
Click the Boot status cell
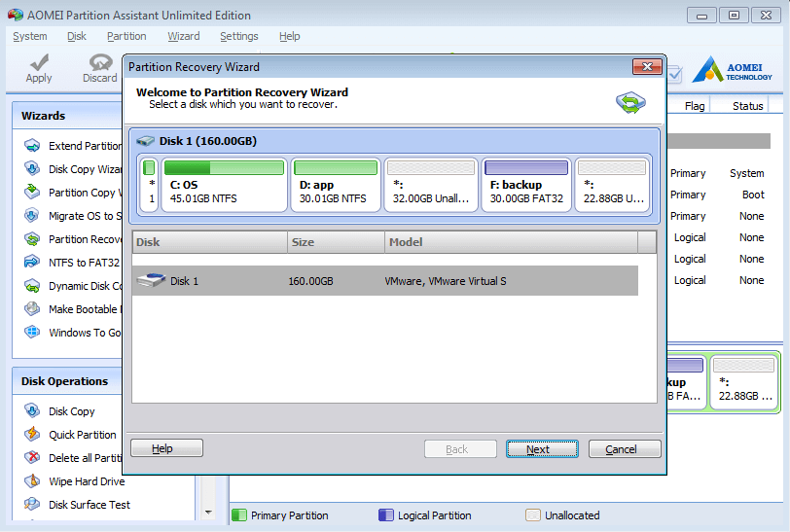pos(753,195)
